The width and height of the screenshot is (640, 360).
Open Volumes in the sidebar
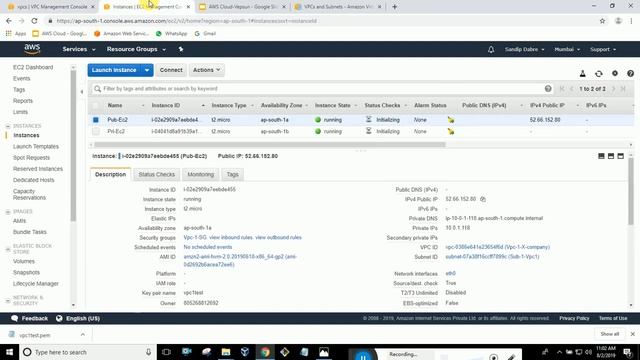(24, 261)
